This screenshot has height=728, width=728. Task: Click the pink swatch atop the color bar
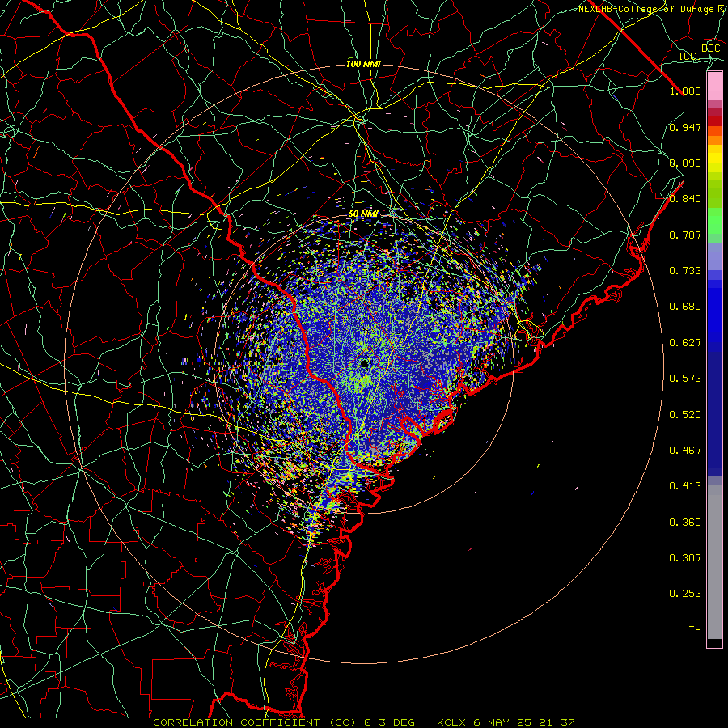(x=714, y=87)
